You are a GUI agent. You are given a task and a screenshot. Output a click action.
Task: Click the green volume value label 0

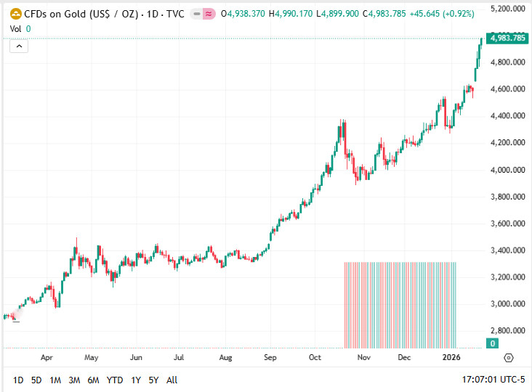pos(28,28)
